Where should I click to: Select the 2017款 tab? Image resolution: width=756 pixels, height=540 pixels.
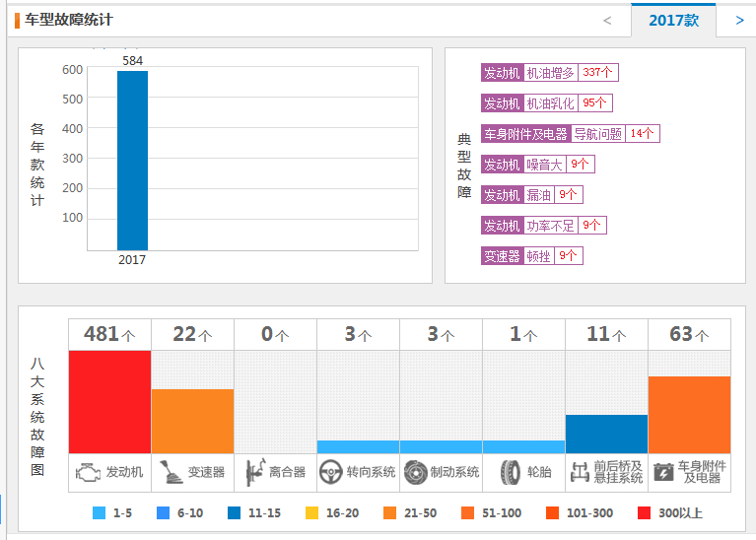tap(673, 21)
